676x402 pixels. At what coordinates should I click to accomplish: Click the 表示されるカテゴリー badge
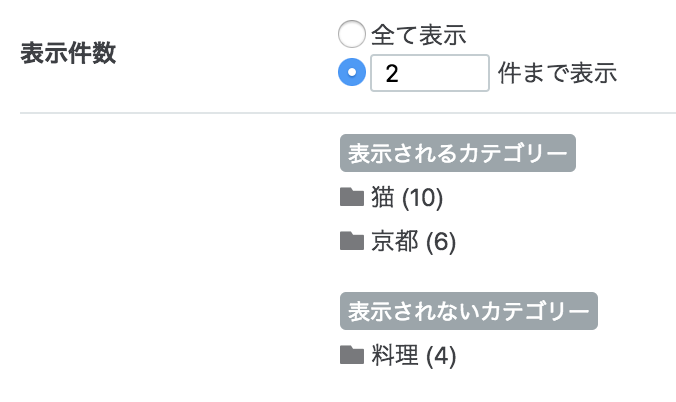tap(458, 153)
